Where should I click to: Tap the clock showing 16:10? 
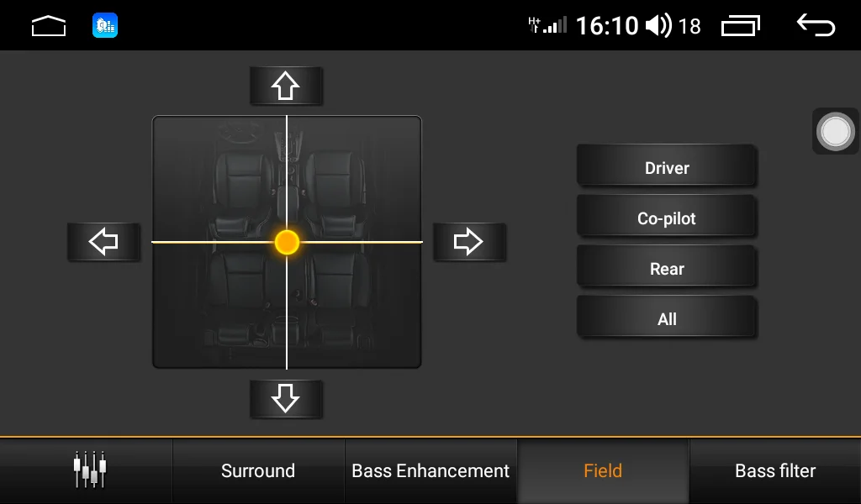[x=607, y=26]
